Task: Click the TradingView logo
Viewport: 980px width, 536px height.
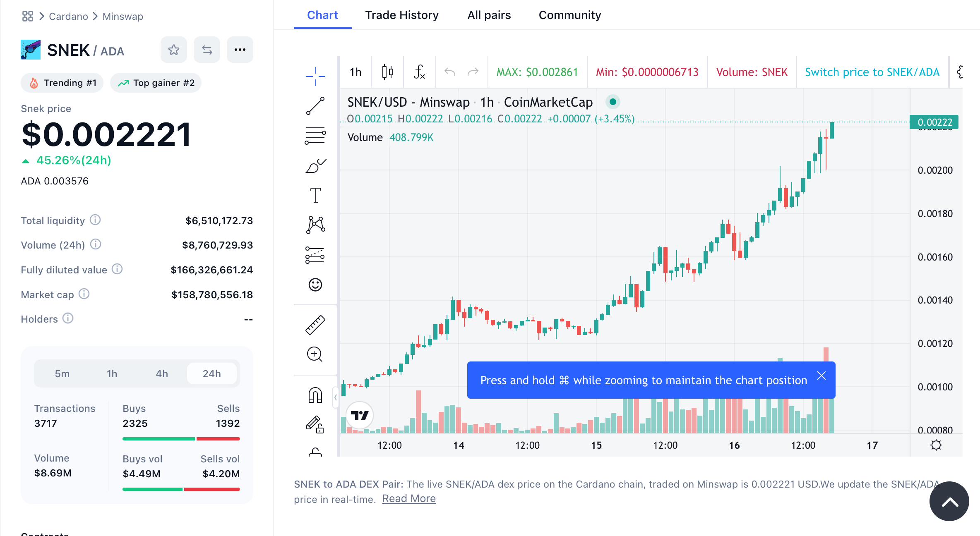Action: tap(360, 415)
